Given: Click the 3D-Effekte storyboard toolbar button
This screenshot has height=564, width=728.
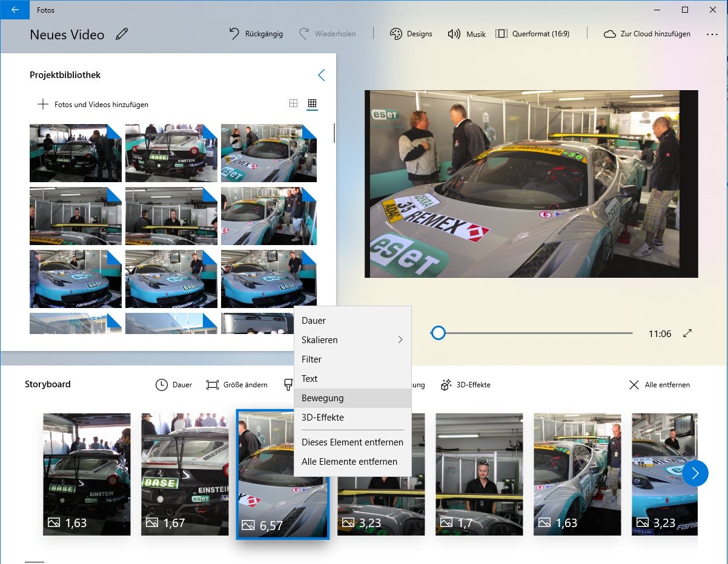Looking at the screenshot, I should [465, 385].
